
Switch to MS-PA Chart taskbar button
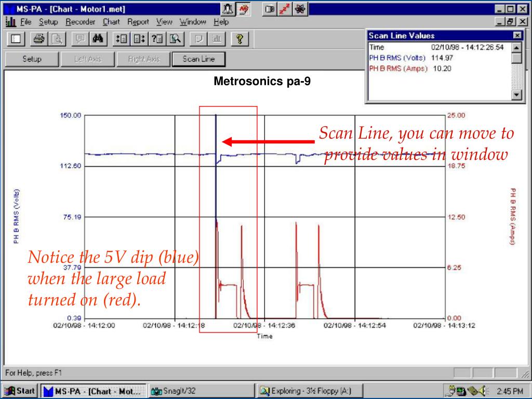pos(94,391)
